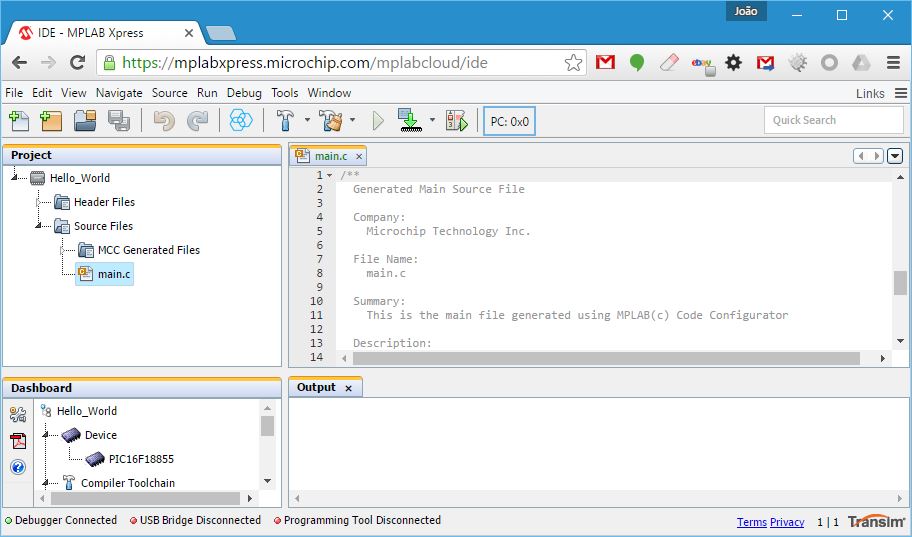Click the Quick Search field
912x537 pixels.
click(833, 120)
